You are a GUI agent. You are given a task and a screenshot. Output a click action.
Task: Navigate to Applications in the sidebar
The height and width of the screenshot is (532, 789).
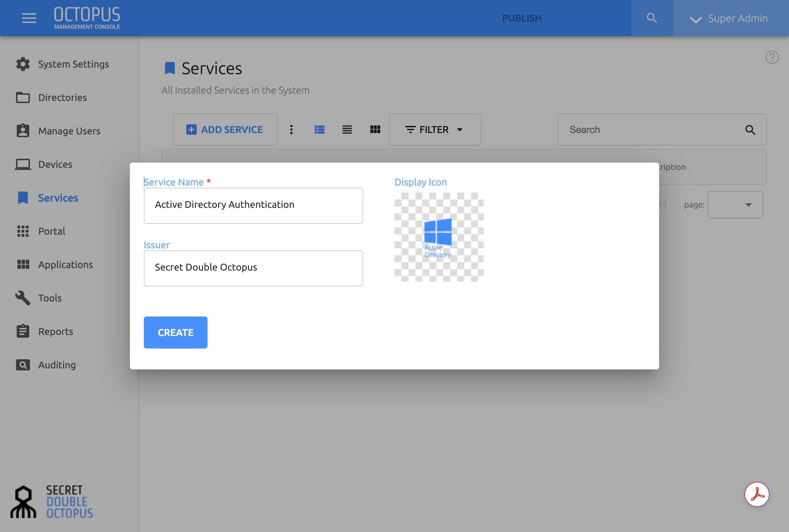[x=55, y=265]
